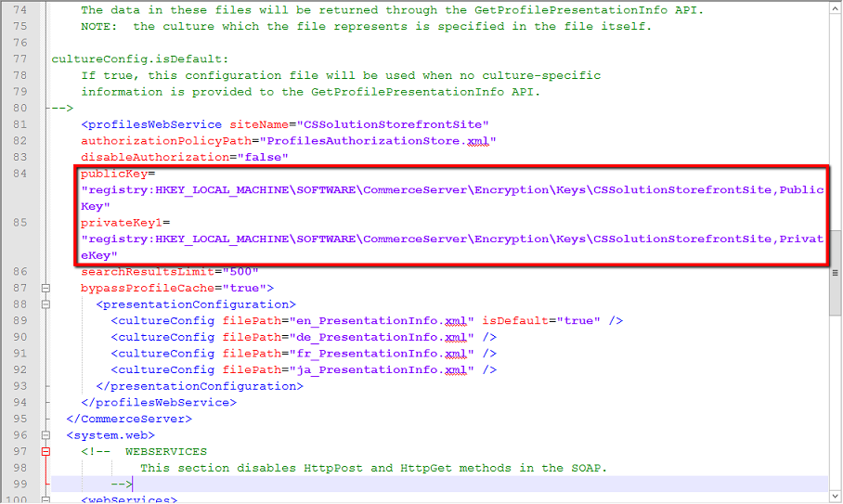843x504 pixels.
Task: Click 'de_PresentationInfo.xml' file path value
Action: coord(382,337)
